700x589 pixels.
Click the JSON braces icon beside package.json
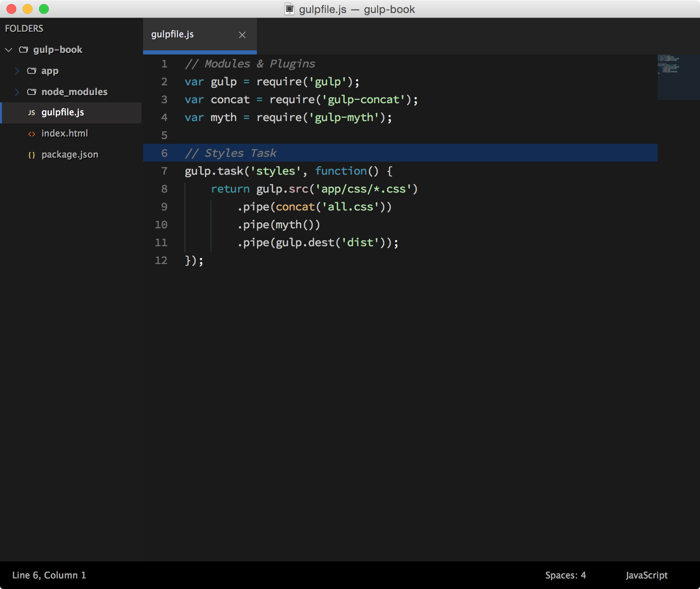click(x=32, y=155)
